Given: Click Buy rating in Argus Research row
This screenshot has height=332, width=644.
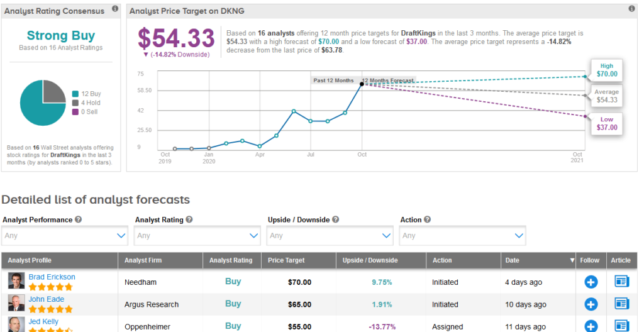Looking at the screenshot, I should tap(233, 304).
